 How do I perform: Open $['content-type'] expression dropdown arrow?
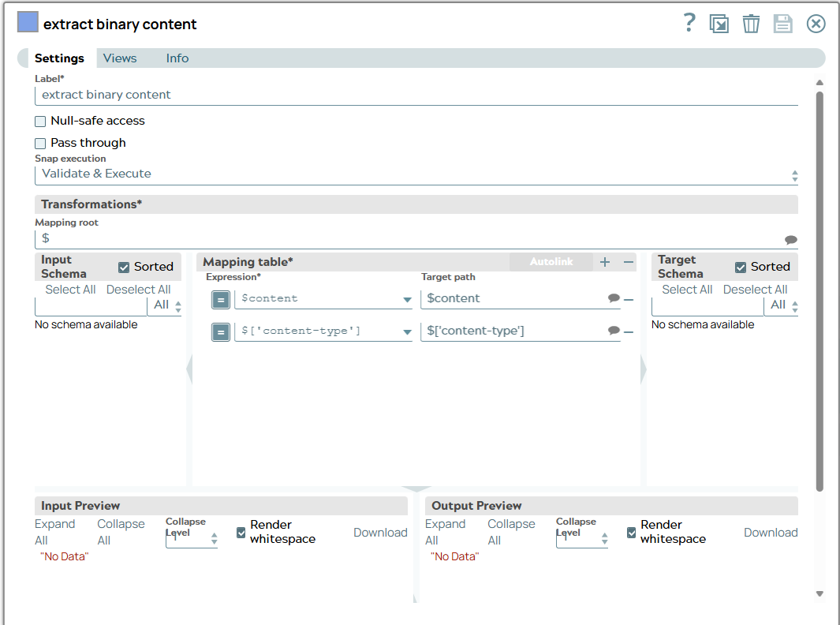coord(407,332)
